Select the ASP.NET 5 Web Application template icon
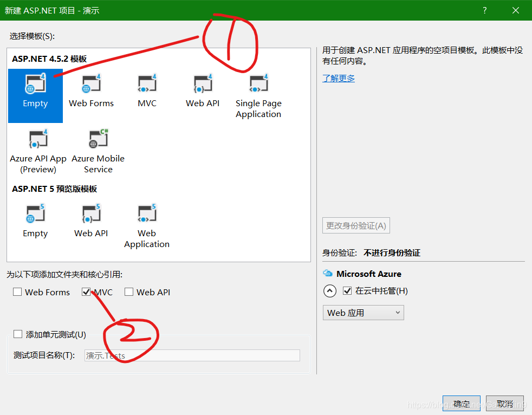This screenshot has height=415, width=532. (x=147, y=214)
